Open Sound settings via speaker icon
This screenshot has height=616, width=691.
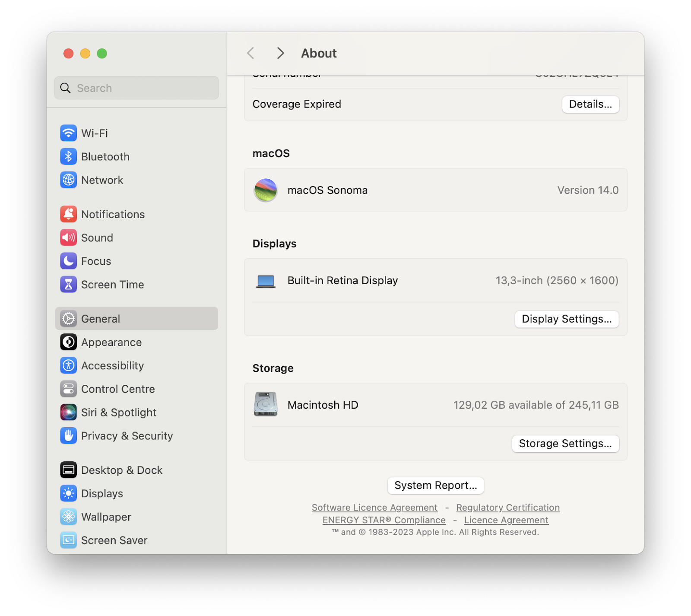pos(68,237)
